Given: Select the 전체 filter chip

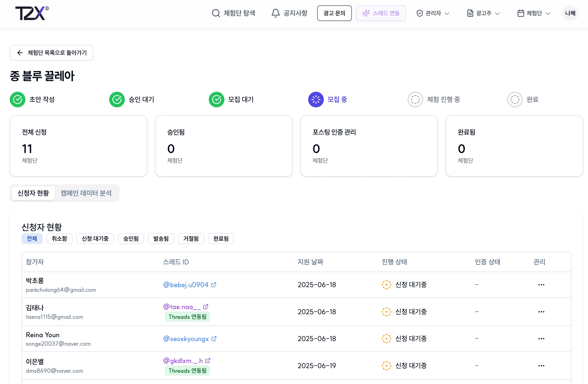Looking at the screenshot, I should 32,239.
